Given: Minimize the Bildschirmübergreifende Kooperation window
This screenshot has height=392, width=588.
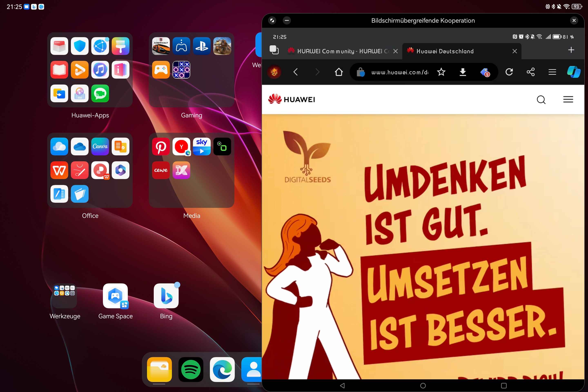Looking at the screenshot, I should pos(287,20).
